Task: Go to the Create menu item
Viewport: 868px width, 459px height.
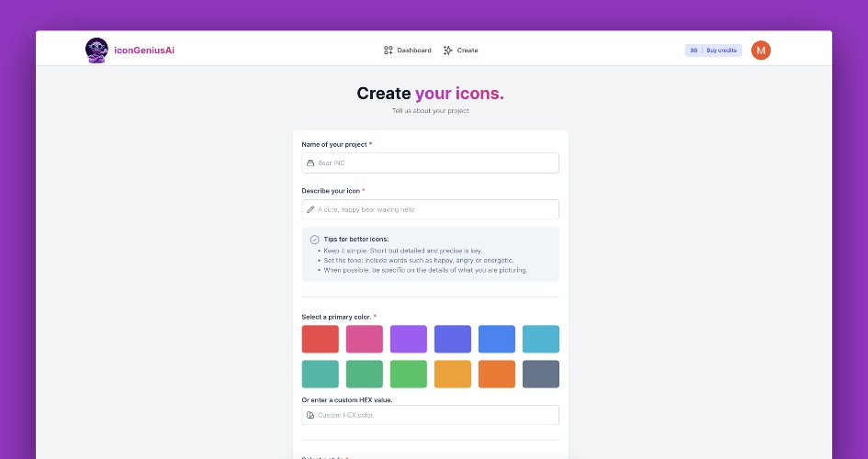Action: [x=468, y=50]
